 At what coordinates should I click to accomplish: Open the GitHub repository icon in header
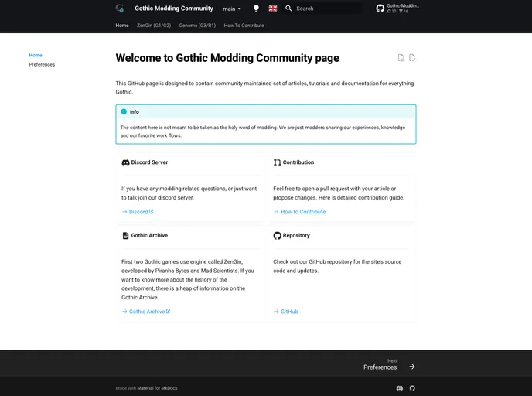[x=380, y=9]
